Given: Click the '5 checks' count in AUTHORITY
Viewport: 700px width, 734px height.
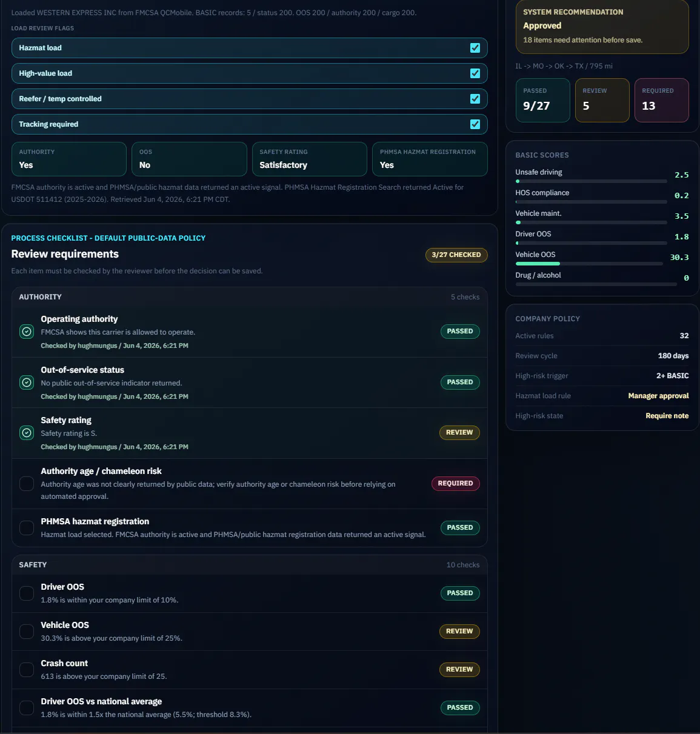Looking at the screenshot, I should click(x=465, y=297).
